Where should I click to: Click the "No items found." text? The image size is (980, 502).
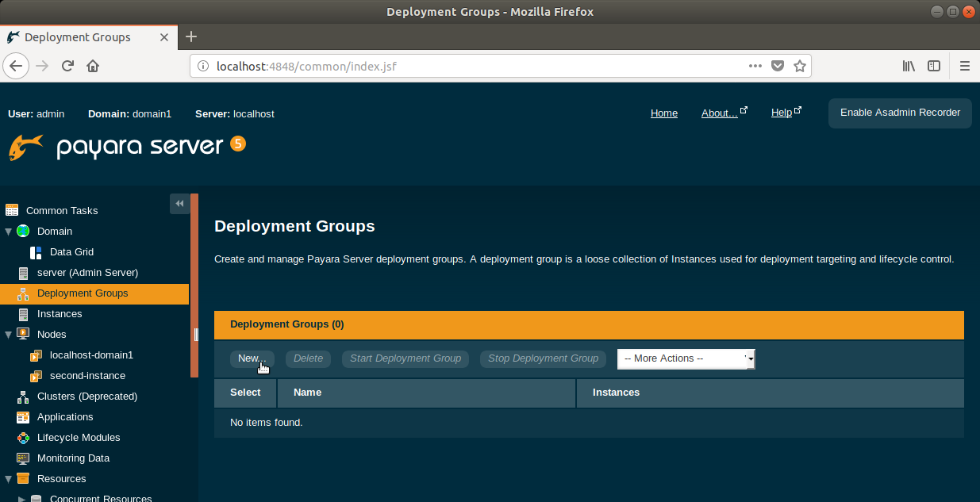click(x=267, y=423)
